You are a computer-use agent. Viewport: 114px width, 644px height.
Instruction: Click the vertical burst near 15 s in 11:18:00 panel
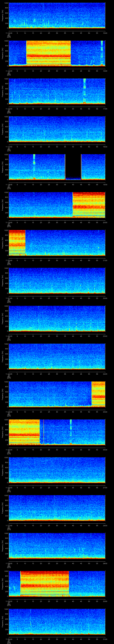(x=34, y=167)
